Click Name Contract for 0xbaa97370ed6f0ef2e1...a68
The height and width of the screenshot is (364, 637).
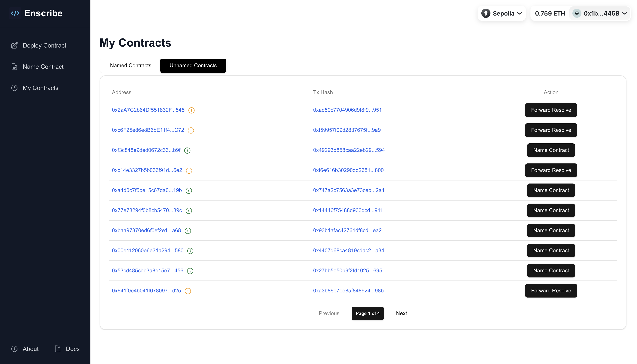pyautogui.click(x=551, y=230)
